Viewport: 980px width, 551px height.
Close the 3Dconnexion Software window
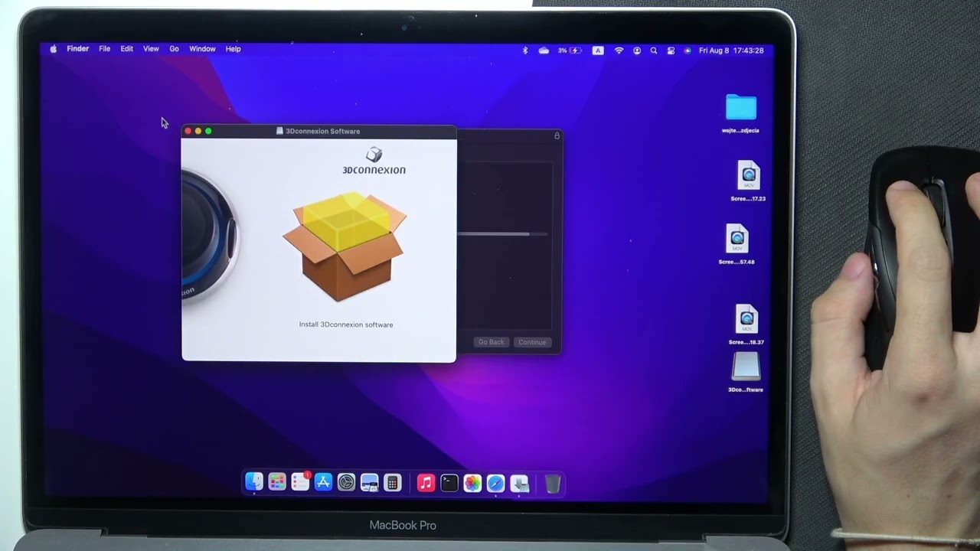(x=188, y=131)
